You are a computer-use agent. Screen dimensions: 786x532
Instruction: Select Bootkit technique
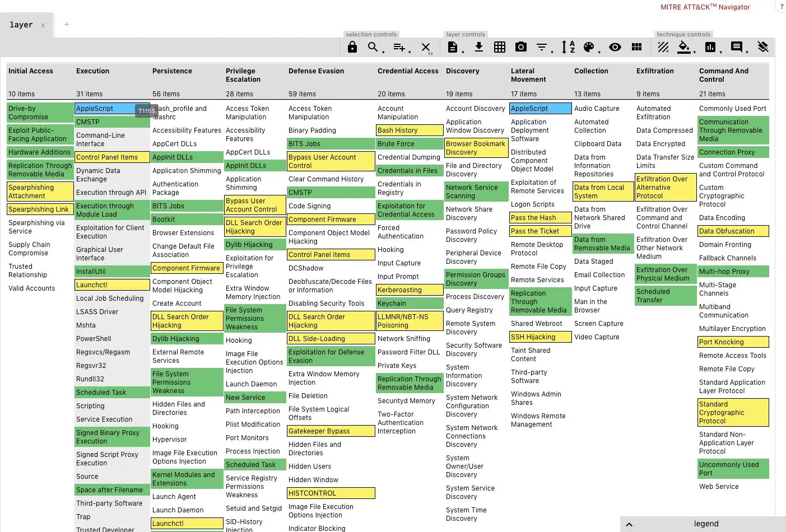tap(187, 220)
